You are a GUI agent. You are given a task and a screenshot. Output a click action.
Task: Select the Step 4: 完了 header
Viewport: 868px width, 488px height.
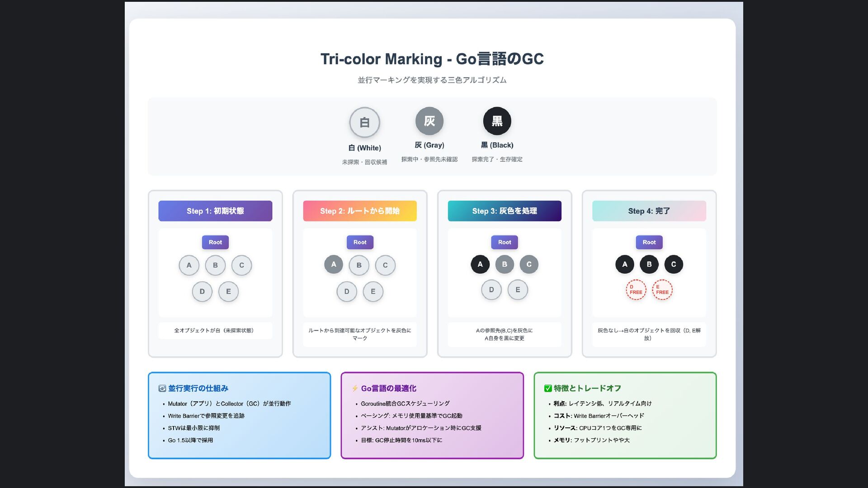pos(649,211)
